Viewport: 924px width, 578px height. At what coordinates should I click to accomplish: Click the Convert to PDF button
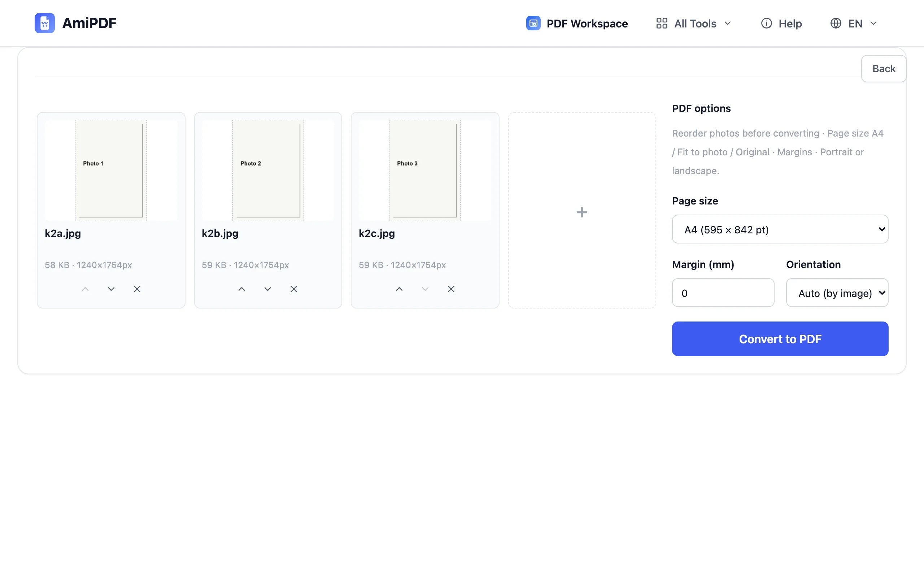[780, 339]
